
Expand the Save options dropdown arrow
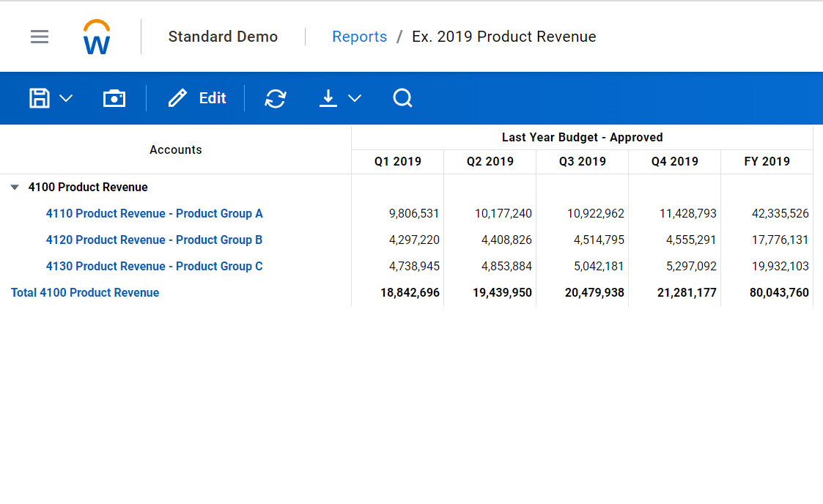click(x=66, y=98)
